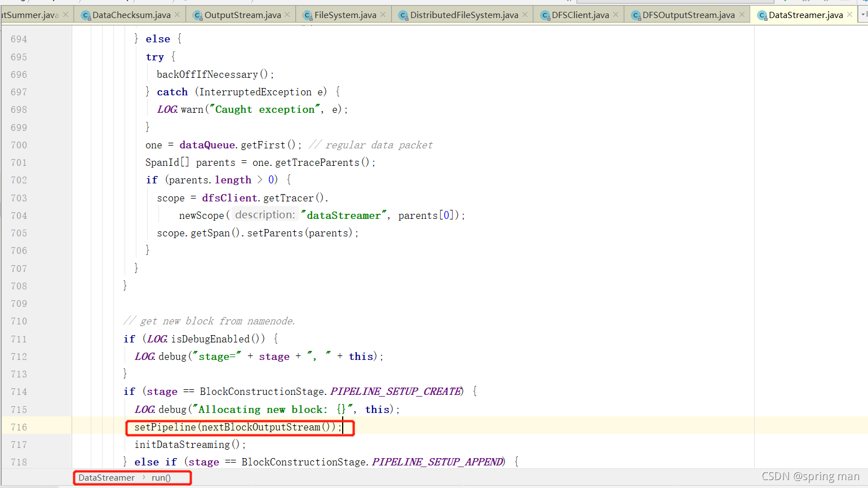Click the class icon on DataChecksum.java tab

(86, 15)
